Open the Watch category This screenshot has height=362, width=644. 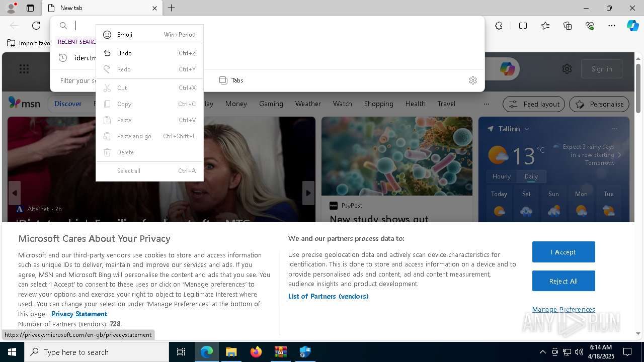pos(342,104)
